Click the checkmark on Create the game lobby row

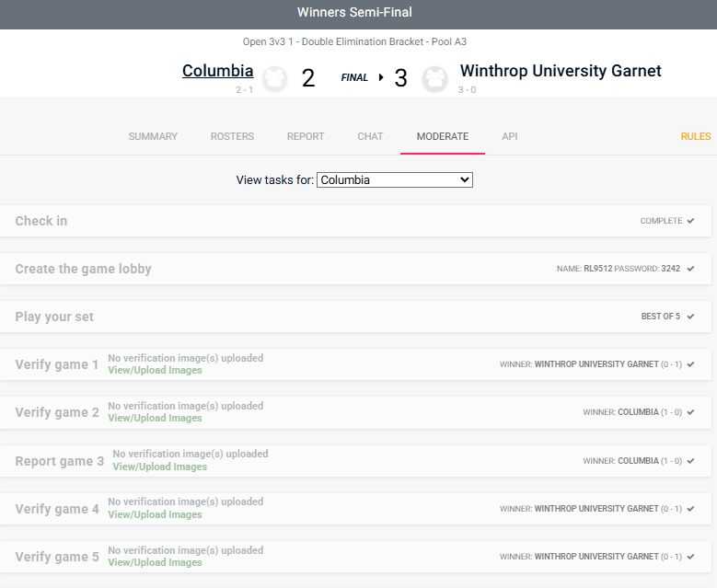[x=690, y=269]
